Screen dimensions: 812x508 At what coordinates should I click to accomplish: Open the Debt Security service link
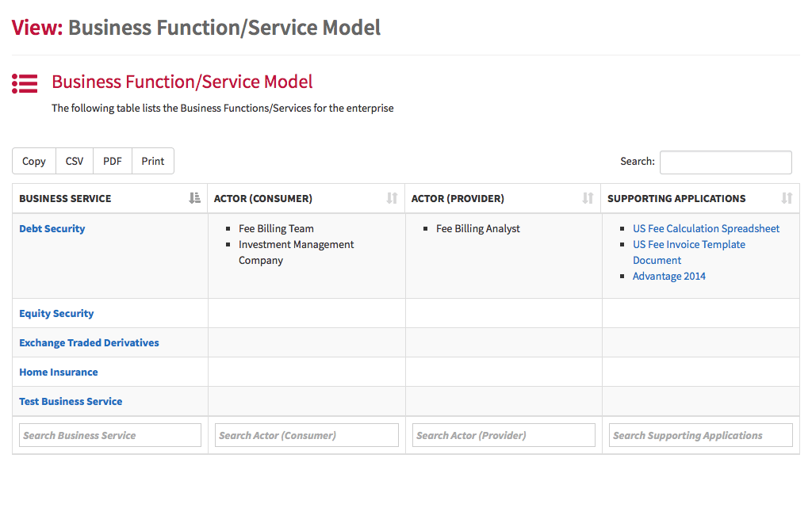(52, 229)
